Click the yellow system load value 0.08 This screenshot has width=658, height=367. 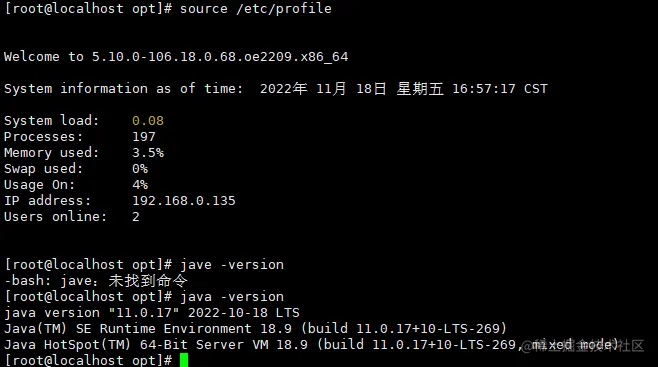148,121
